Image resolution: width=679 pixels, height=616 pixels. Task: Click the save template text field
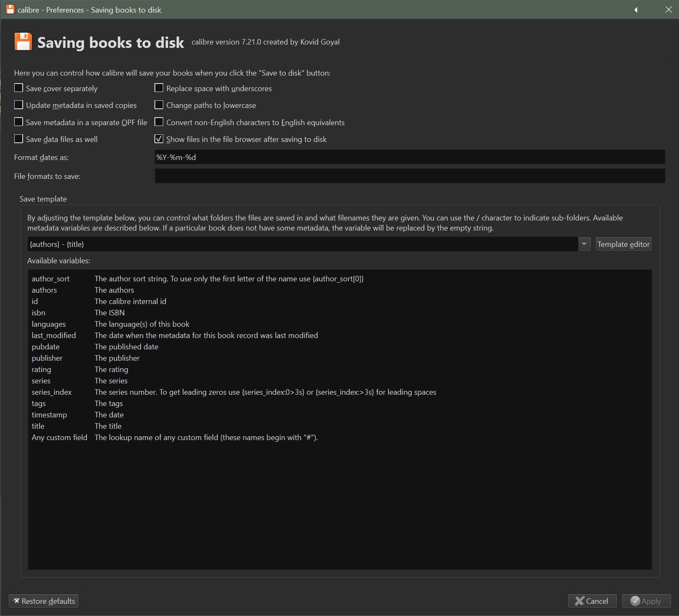tap(303, 244)
